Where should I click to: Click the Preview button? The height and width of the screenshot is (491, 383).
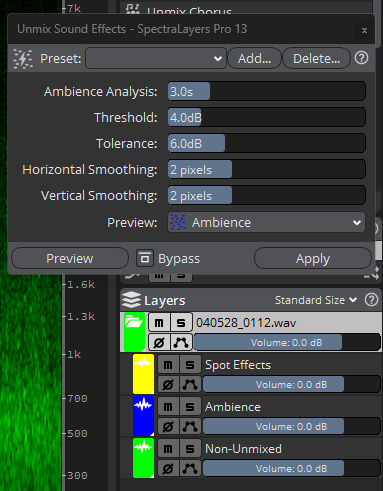tap(70, 258)
